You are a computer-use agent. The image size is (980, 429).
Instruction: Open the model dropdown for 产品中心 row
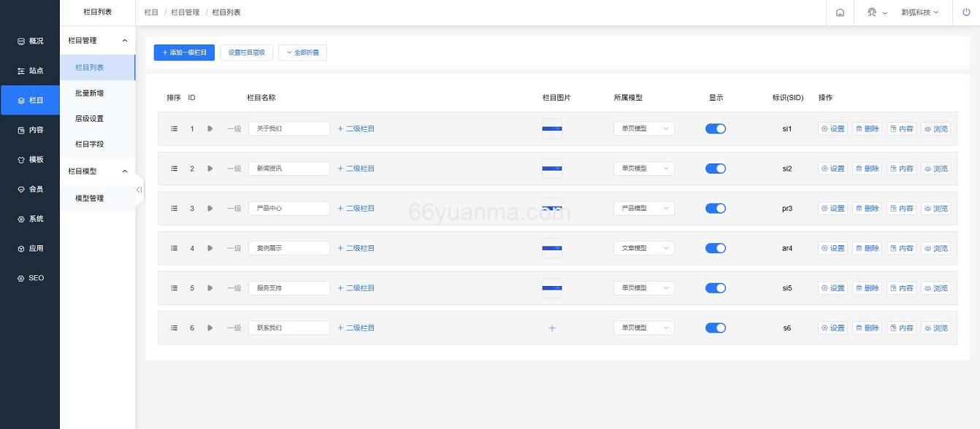click(643, 208)
